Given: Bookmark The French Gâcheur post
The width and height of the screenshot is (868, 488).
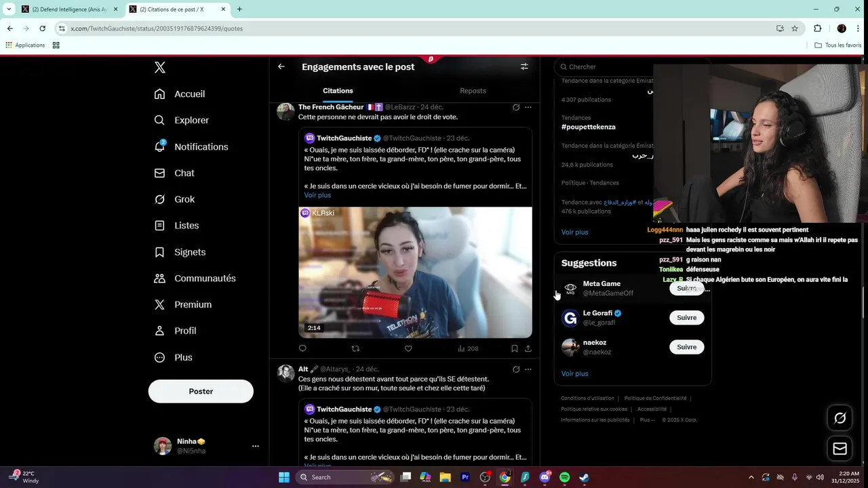Looking at the screenshot, I should pyautogui.click(x=515, y=348).
